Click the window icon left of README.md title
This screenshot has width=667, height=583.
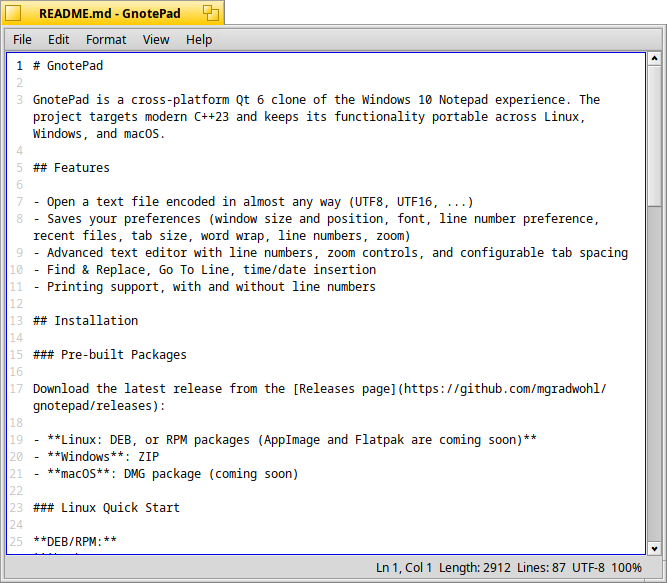[13, 13]
